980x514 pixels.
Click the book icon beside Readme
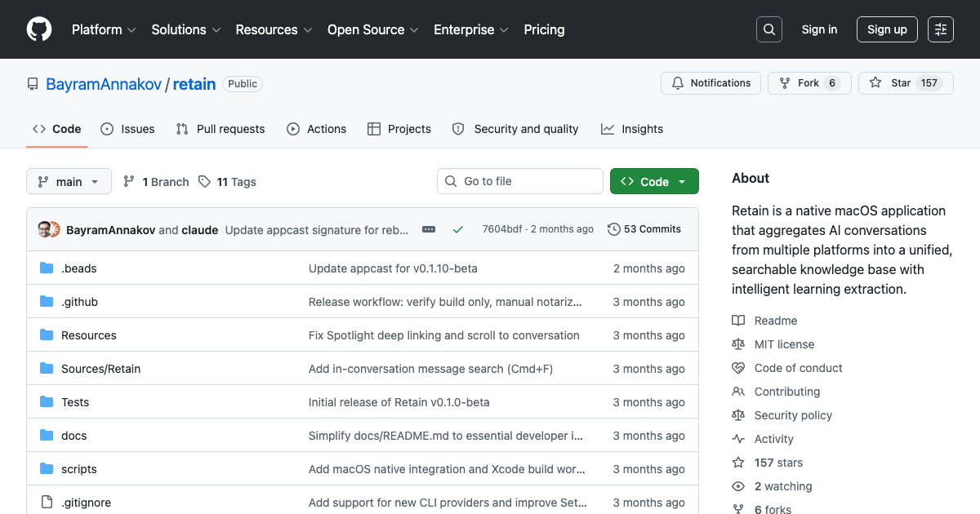[738, 321]
